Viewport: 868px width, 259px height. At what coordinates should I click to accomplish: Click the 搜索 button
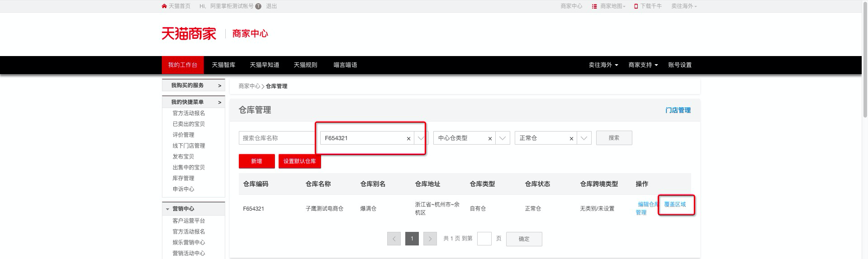point(614,138)
